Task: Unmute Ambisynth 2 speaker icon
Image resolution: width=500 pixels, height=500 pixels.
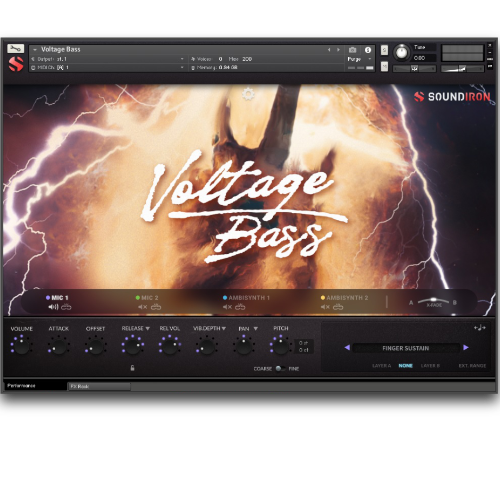Action: [325, 307]
